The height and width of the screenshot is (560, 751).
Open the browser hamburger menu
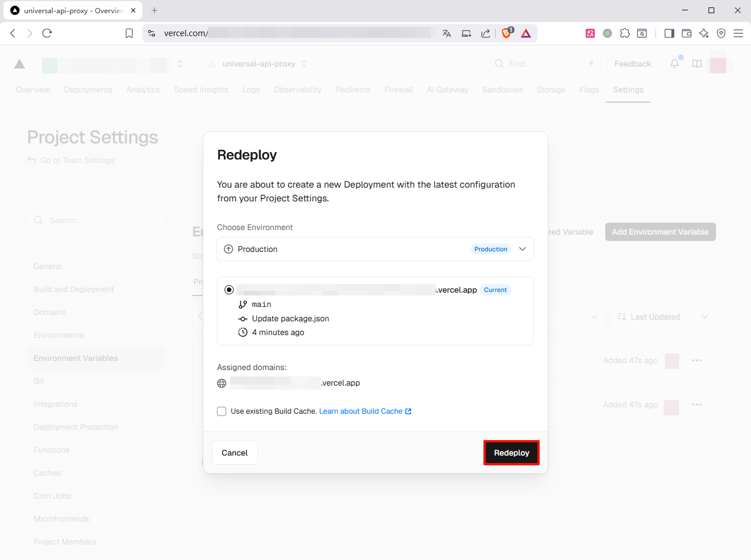click(x=738, y=33)
